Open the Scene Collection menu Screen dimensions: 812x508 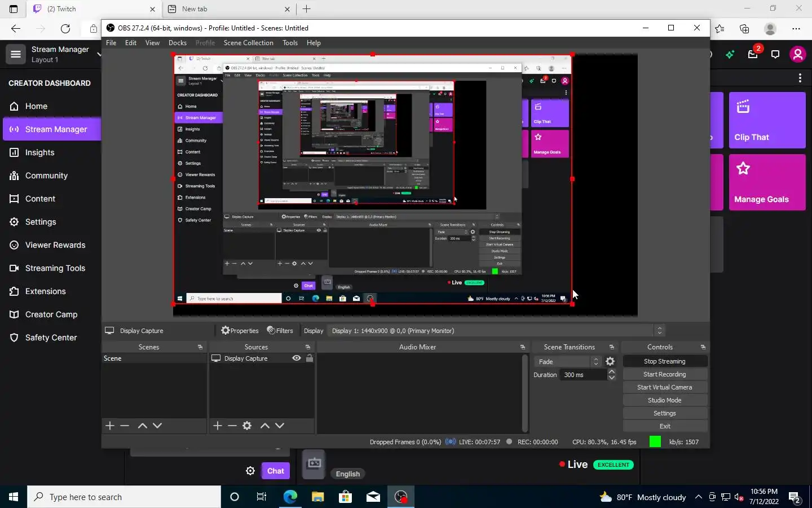click(248, 43)
